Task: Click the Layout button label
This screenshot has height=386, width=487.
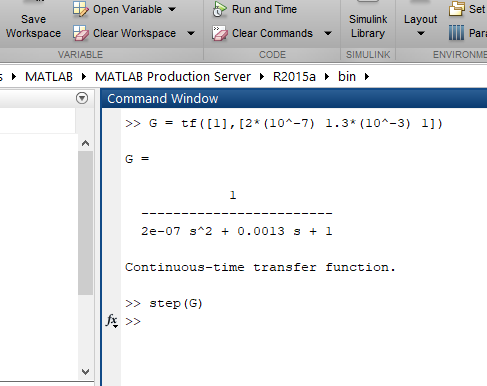Action: point(420,19)
